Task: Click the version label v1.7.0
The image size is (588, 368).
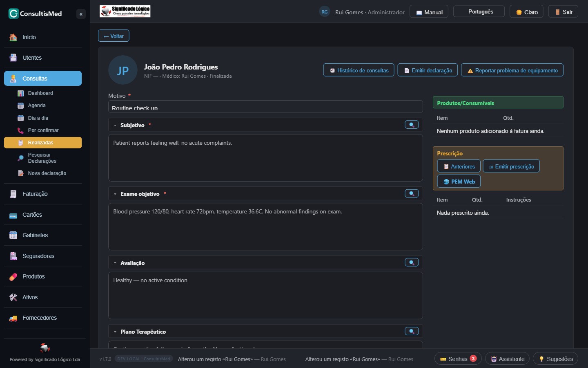Action: (x=105, y=359)
